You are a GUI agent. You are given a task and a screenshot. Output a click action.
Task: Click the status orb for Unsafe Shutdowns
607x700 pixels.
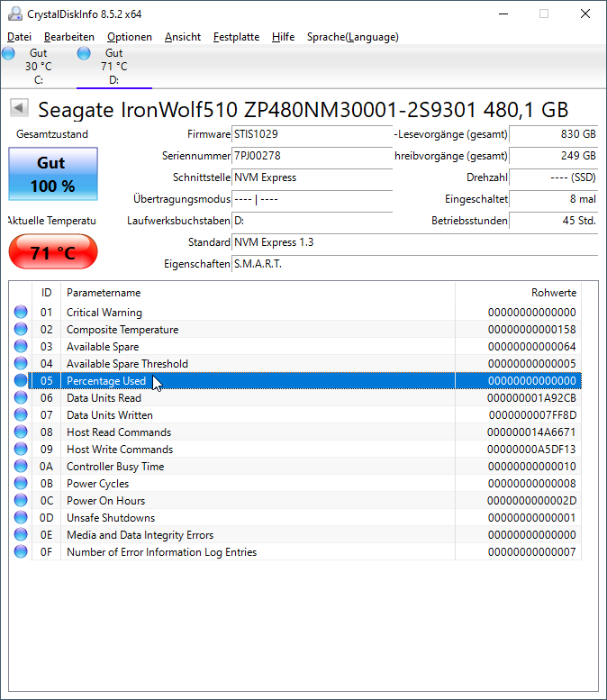(x=21, y=517)
